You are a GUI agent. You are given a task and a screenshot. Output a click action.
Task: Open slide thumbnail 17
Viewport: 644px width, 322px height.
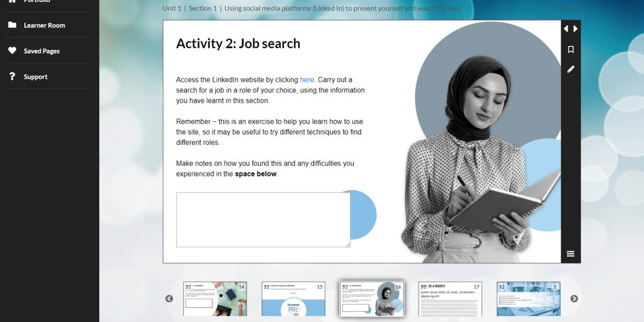tap(450, 299)
